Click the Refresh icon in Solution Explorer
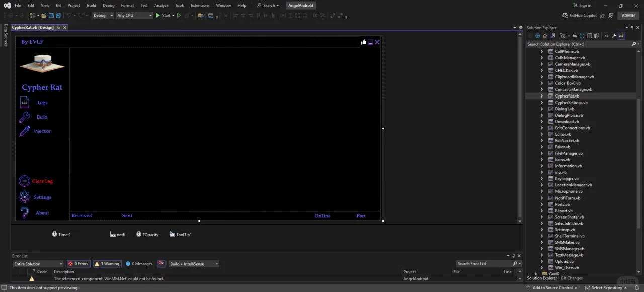This screenshot has width=644, height=292. pyautogui.click(x=582, y=36)
